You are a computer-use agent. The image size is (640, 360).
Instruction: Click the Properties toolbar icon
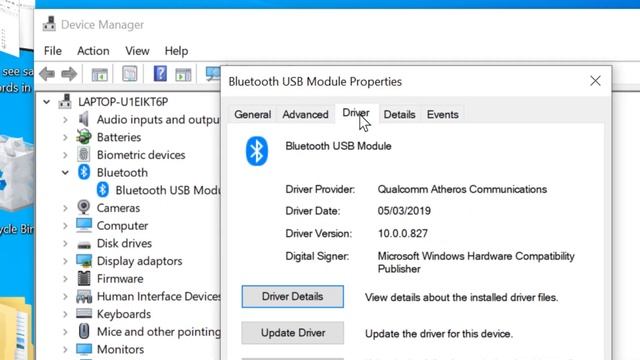[x=130, y=74]
